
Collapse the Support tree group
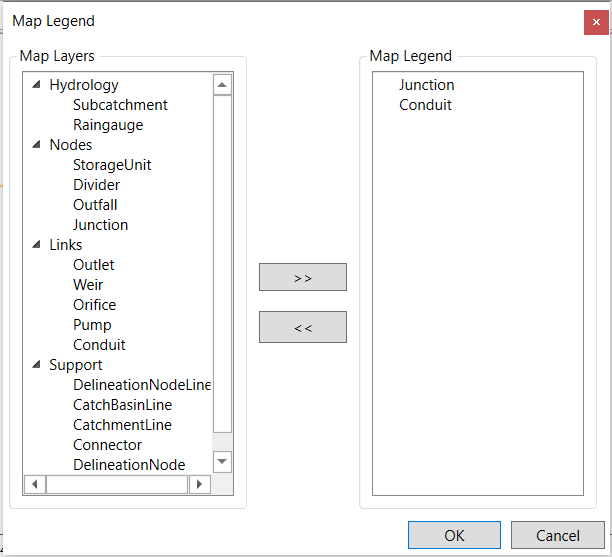[x=36, y=365]
